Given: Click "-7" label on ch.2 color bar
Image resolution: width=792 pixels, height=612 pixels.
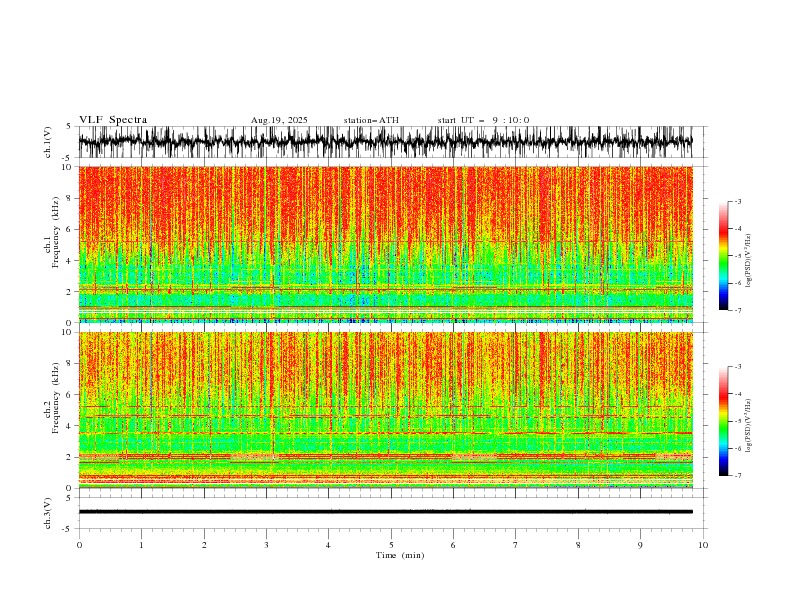Looking at the screenshot, I should [738, 476].
